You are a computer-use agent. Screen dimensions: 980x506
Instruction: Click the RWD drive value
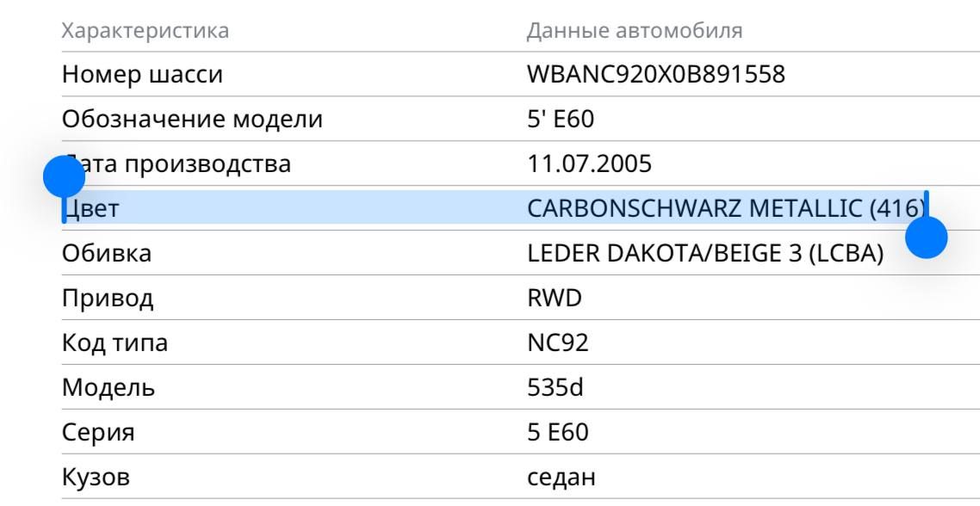click(x=554, y=299)
